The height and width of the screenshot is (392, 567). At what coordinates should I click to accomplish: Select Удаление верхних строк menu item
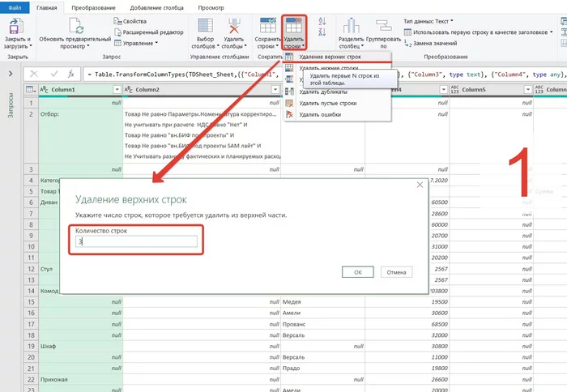point(337,57)
